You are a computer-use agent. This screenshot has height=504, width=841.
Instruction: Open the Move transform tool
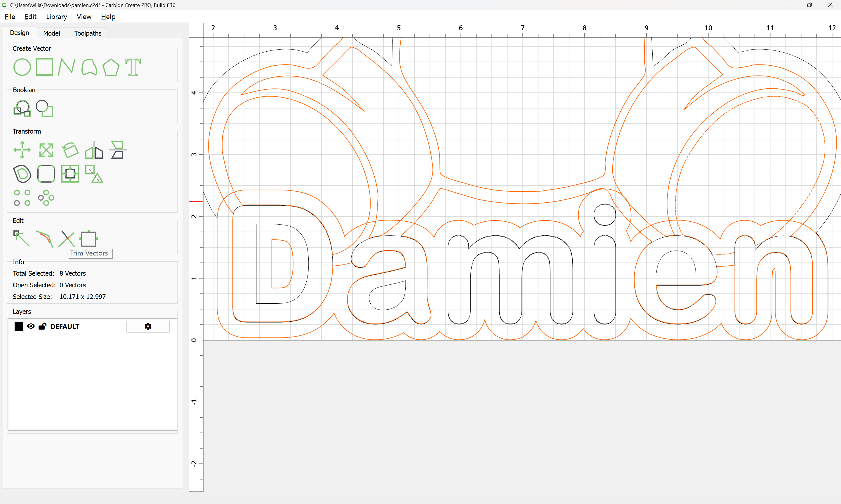tap(22, 150)
